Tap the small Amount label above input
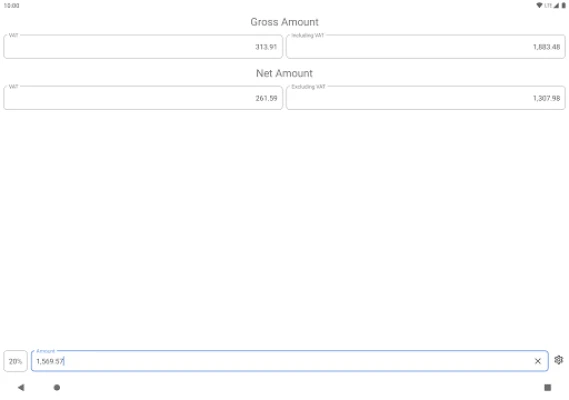Screen dimensions: 569x400 tap(46, 351)
